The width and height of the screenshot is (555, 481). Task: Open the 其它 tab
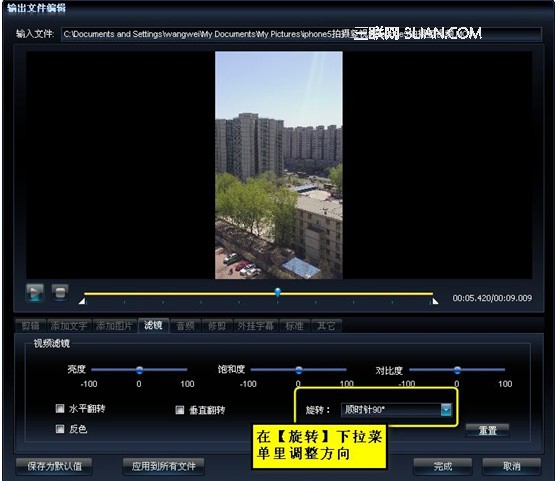326,326
